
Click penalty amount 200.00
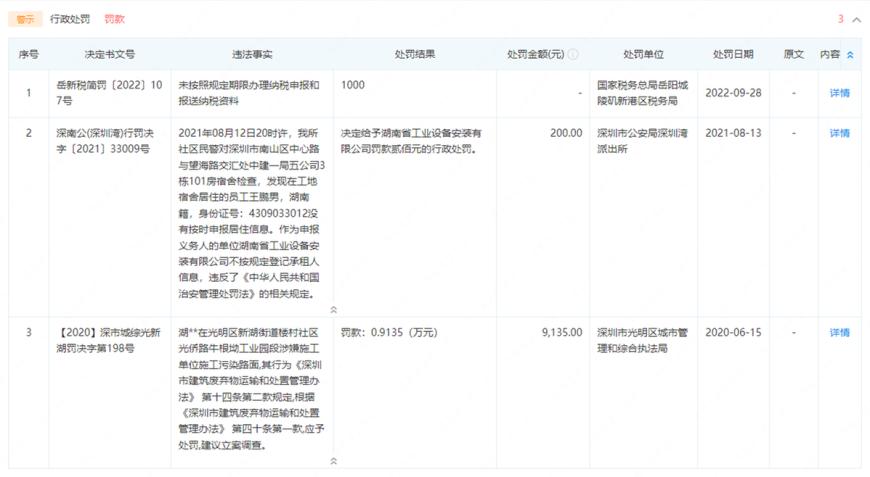(566, 133)
